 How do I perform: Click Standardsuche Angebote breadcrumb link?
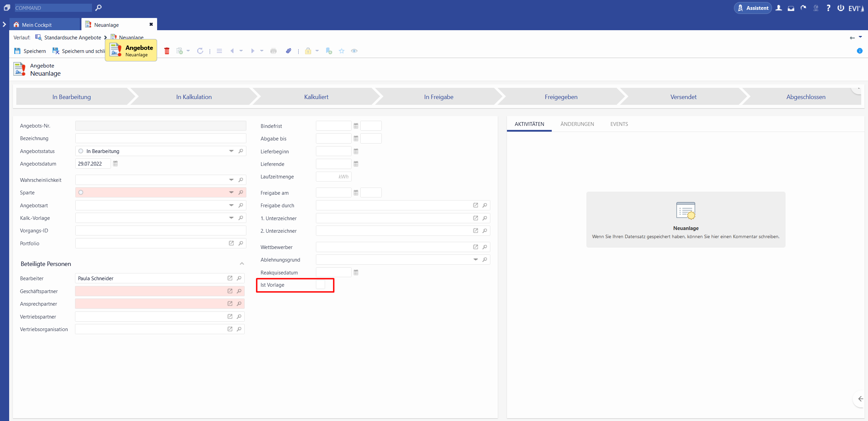(73, 37)
